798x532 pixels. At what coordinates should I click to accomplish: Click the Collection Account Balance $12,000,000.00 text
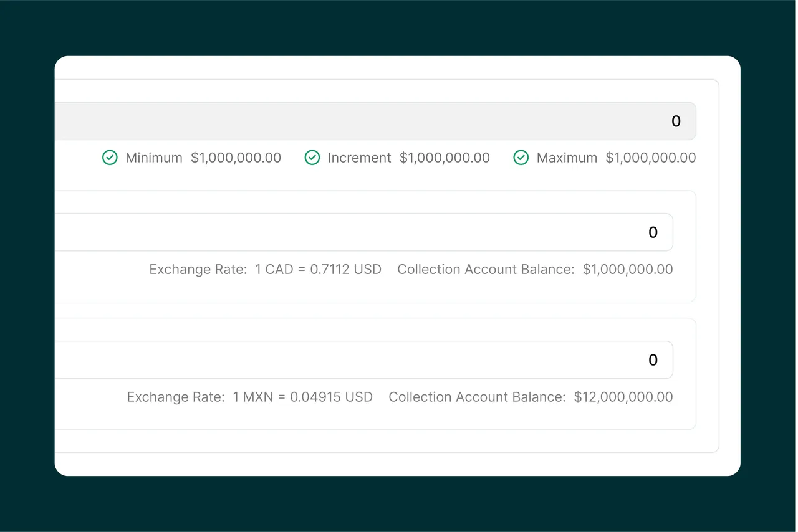[531, 397]
